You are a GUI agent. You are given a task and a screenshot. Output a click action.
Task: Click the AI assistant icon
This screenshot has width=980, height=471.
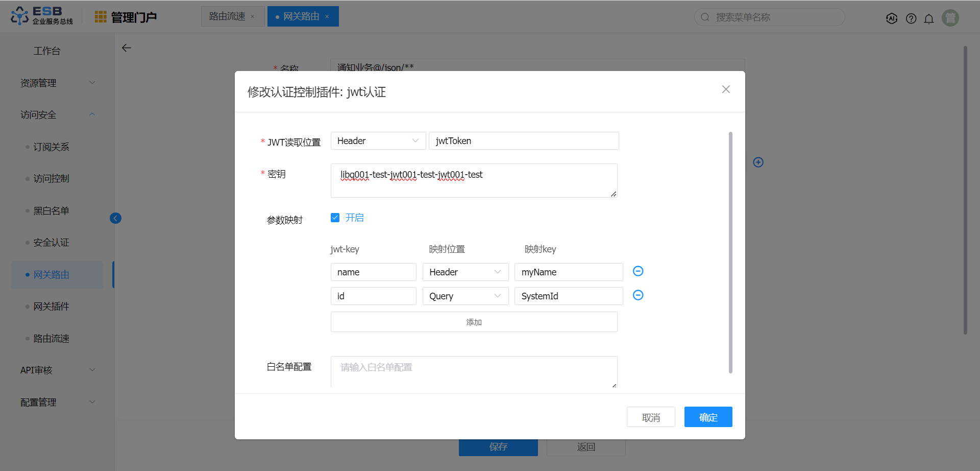pyautogui.click(x=892, y=19)
